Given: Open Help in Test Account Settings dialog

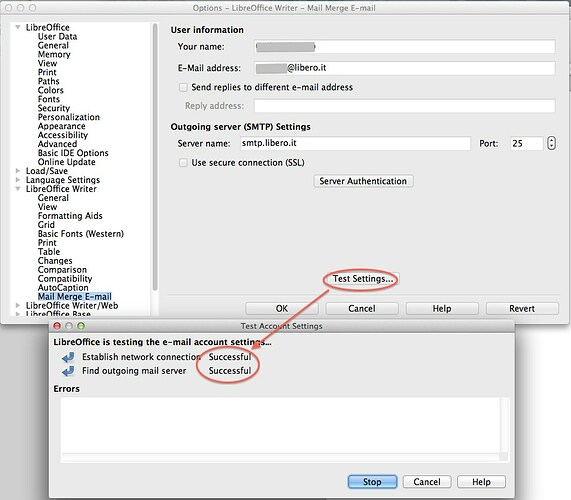Looking at the screenshot, I should pos(481,482).
